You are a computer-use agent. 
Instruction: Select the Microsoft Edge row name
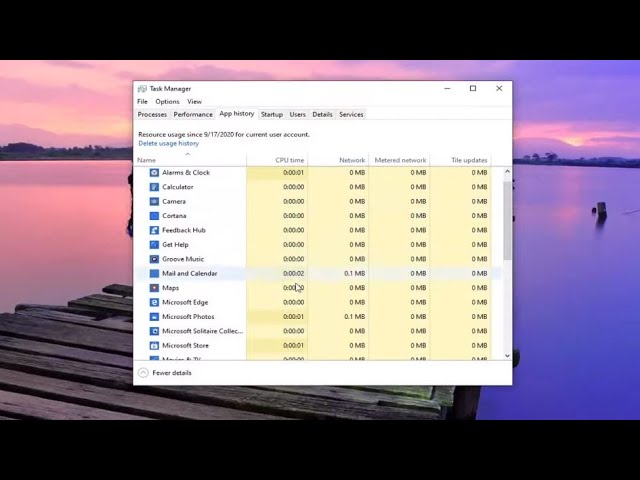pos(185,302)
